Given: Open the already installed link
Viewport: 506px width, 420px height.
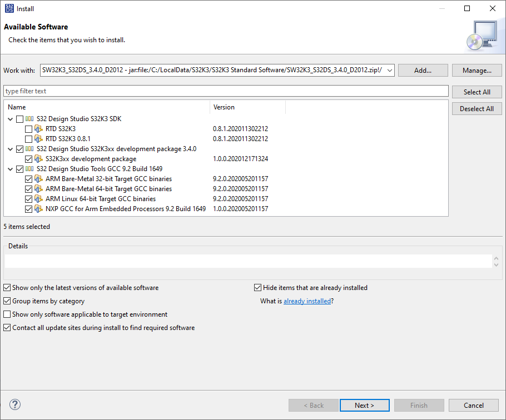Looking at the screenshot, I should click(307, 301).
